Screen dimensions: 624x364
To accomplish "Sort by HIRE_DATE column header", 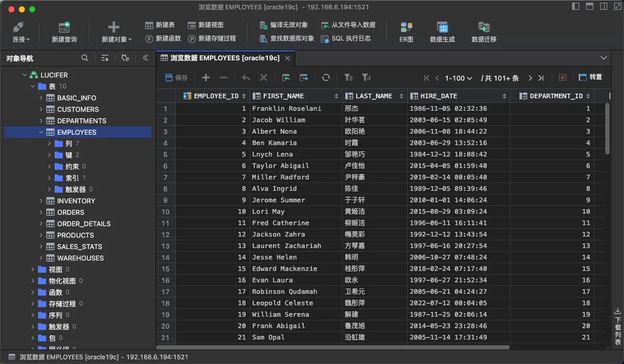I will [458, 96].
